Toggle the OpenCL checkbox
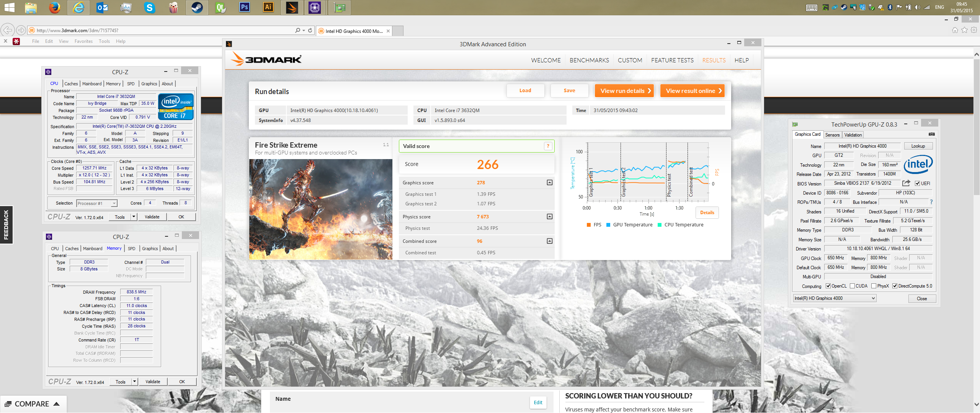The height and width of the screenshot is (413, 980). [828, 286]
